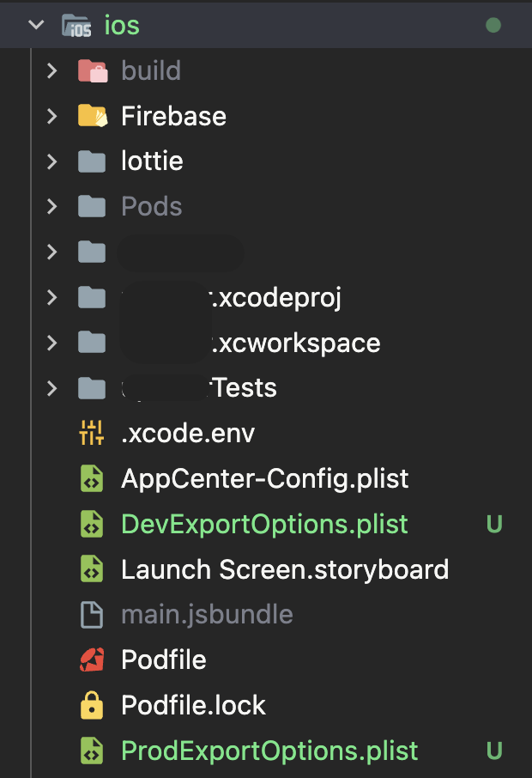This screenshot has height=778, width=532.
Task: Click the Podfile.lock yellow padlock icon
Action: pos(91,706)
